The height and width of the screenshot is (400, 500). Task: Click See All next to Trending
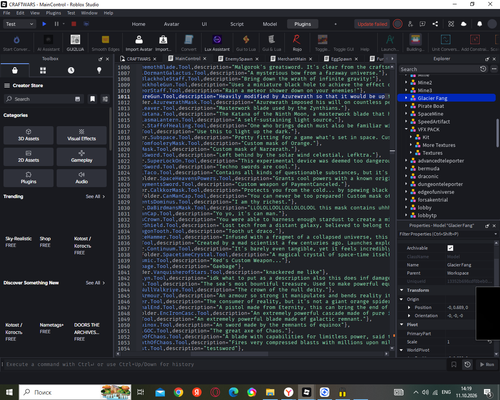(95, 197)
